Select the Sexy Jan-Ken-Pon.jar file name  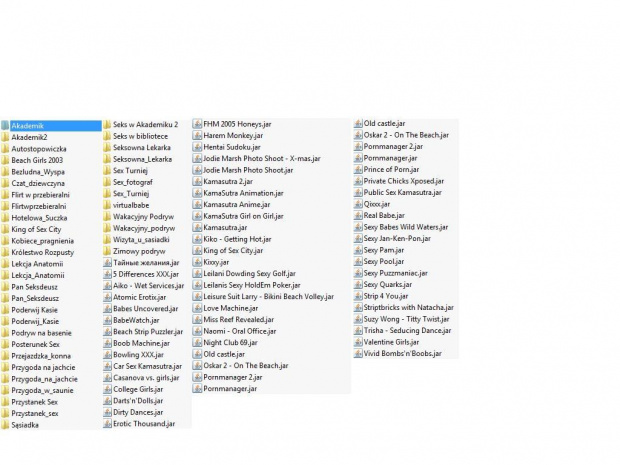tap(397, 238)
